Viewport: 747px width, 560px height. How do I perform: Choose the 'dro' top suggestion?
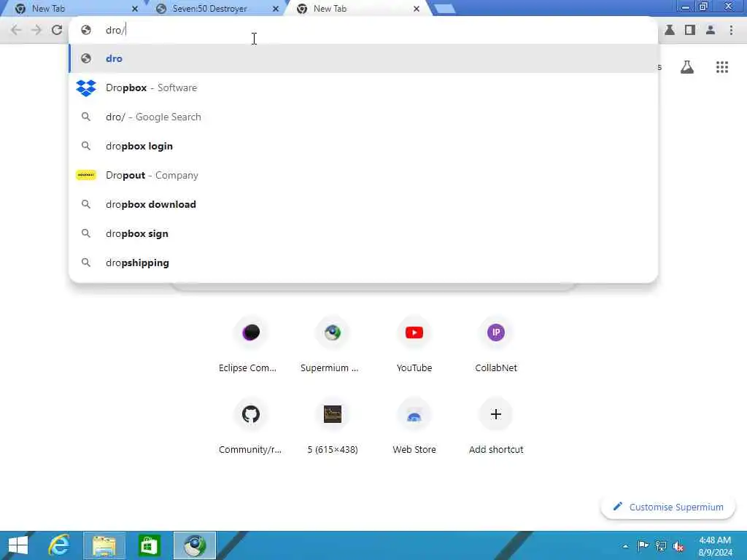tap(363, 58)
